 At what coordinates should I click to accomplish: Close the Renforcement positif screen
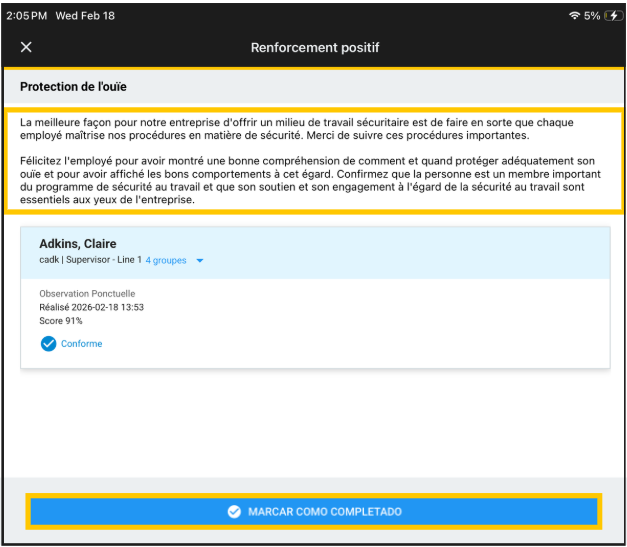(26, 47)
